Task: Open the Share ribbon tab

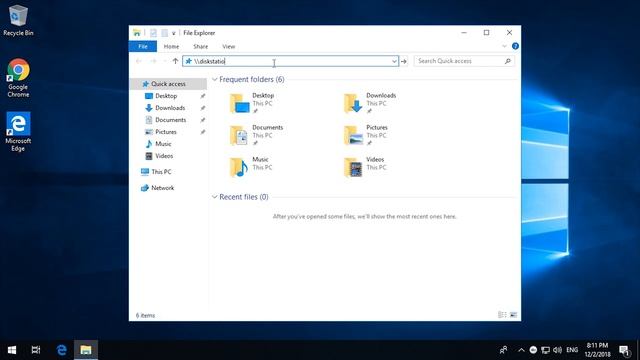Action: (x=200, y=47)
